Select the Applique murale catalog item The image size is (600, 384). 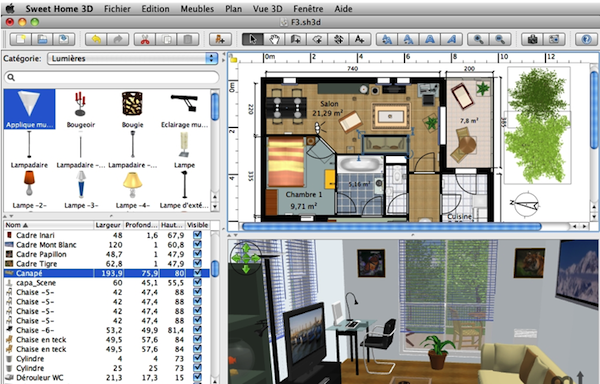click(29, 109)
